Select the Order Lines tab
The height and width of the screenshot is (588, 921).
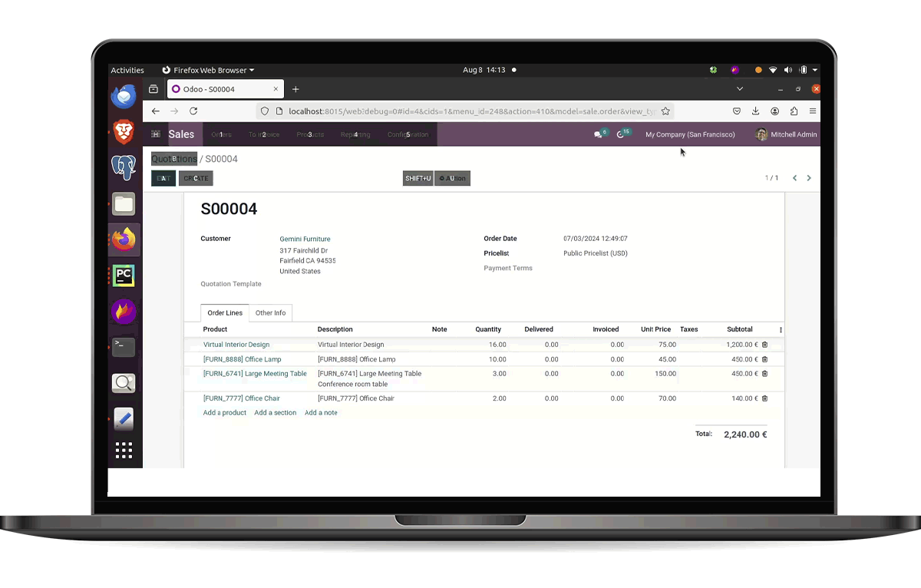click(x=225, y=313)
